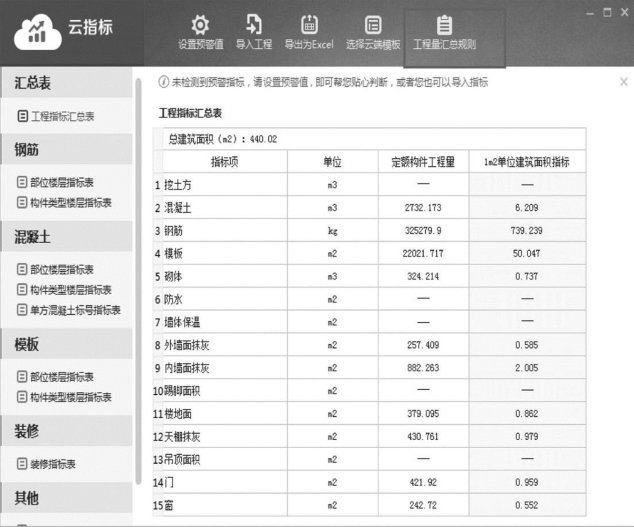Select the 挖土方 row
The height and width of the screenshot is (527, 634).
[369, 185]
